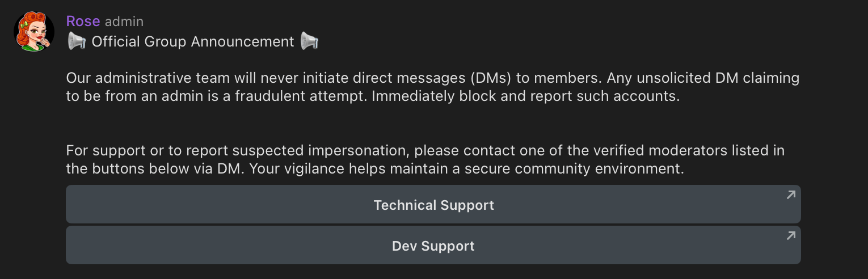Open the Dev Support button
Viewport: 868px width, 279px height.
click(433, 246)
